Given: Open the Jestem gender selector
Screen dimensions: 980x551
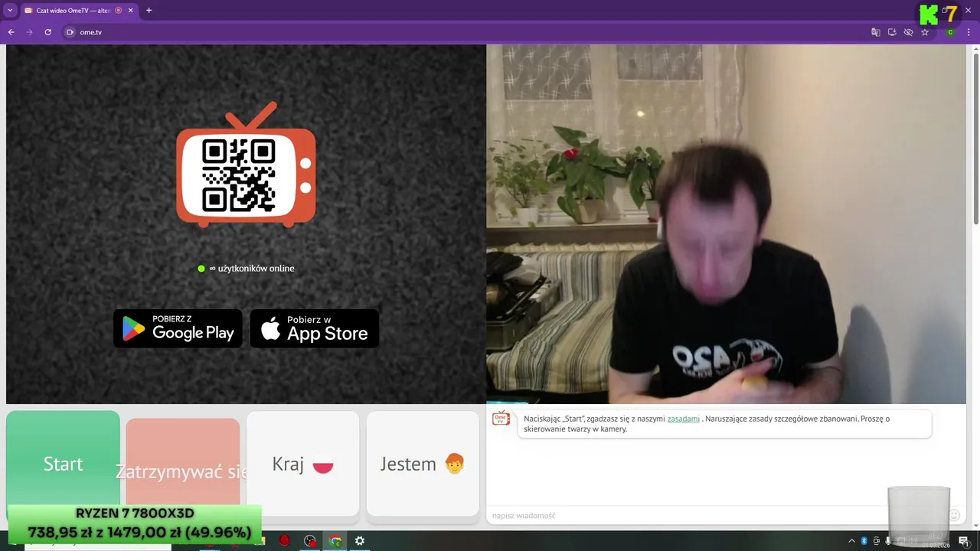Looking at the screenshot, I should pyautogui.click(x=423, y=463).
